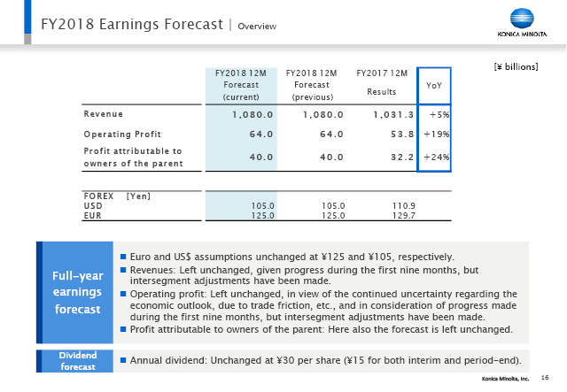Select the page number 16
This screenshot has height=392, width=567.
pyautogui.click(x=545, y=378)
